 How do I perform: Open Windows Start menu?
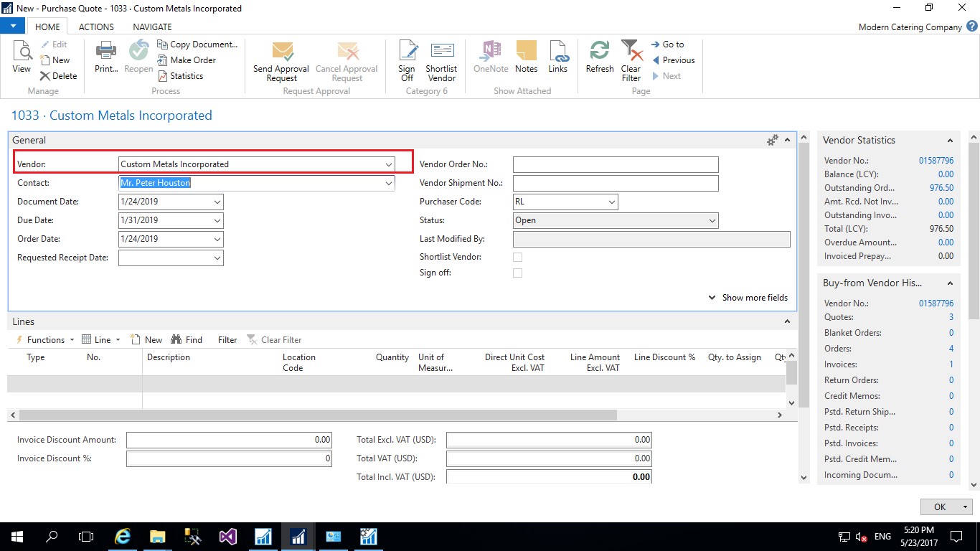point(17,536)
